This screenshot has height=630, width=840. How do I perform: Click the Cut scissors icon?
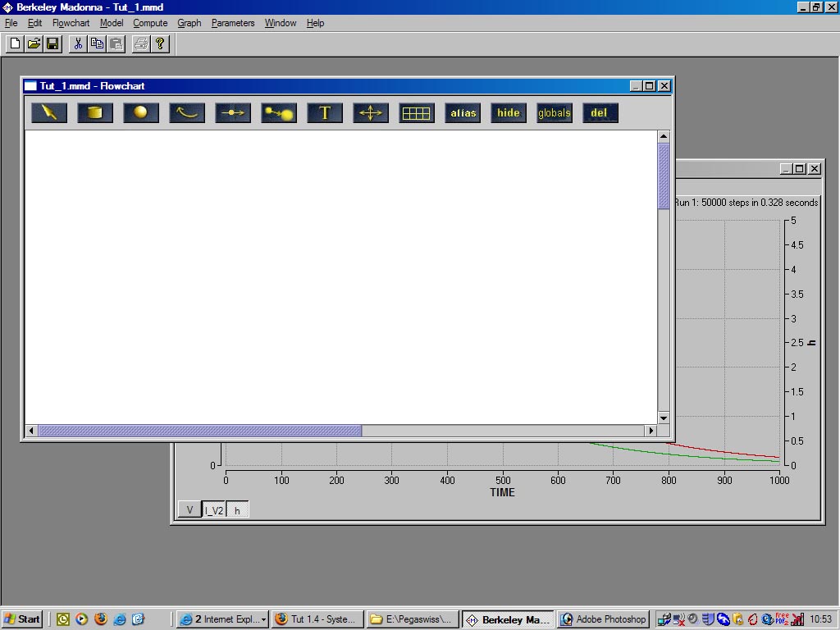[78, 43]
